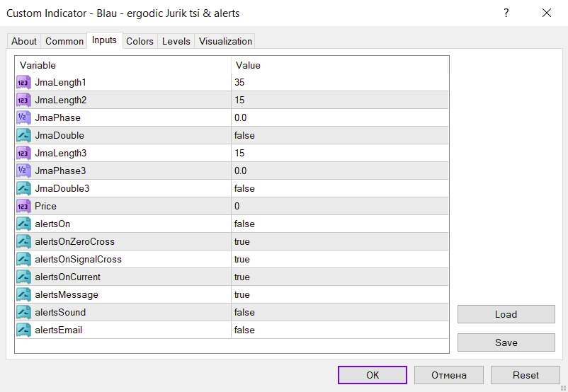Select the alertsMessage true value cell
Screen dimensions: 568x392
340,294
